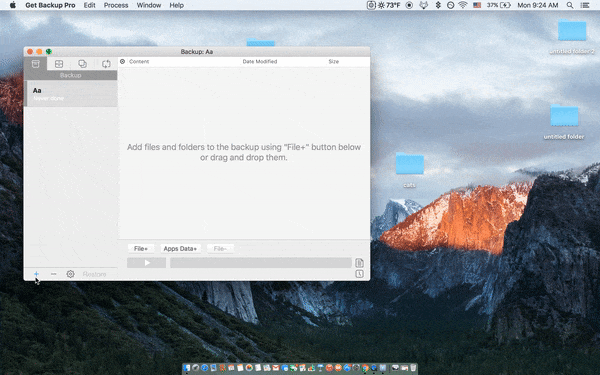The image size is (600, 375).
Task: Click the Restore button
Action: [94, 274]
